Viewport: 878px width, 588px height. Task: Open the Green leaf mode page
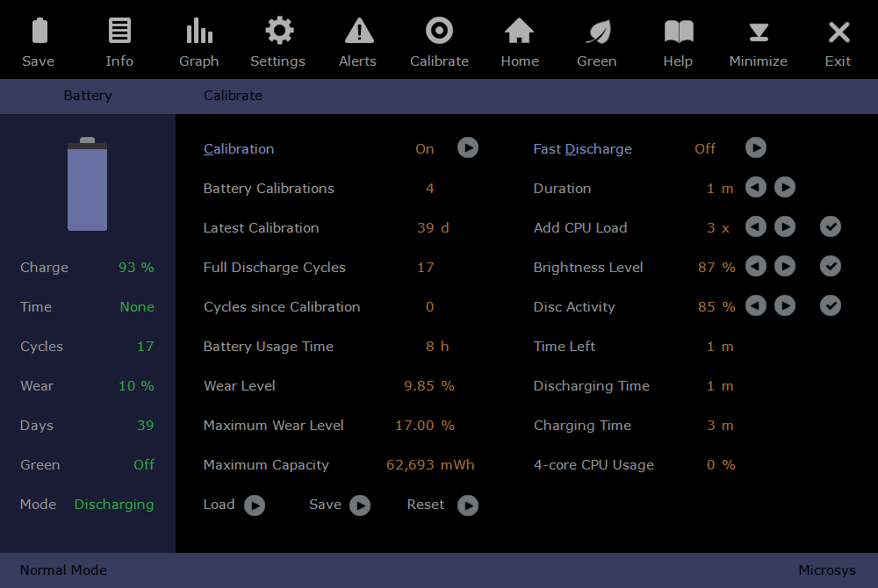[x=598, y=32]
